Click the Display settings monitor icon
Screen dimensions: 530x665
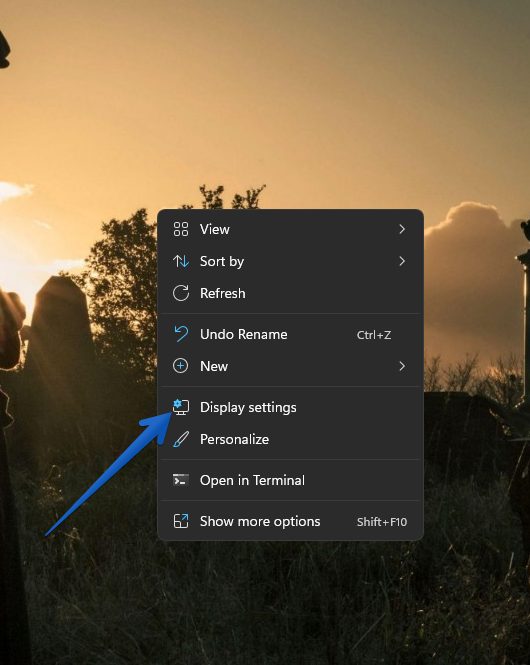[x=181, y=407]
